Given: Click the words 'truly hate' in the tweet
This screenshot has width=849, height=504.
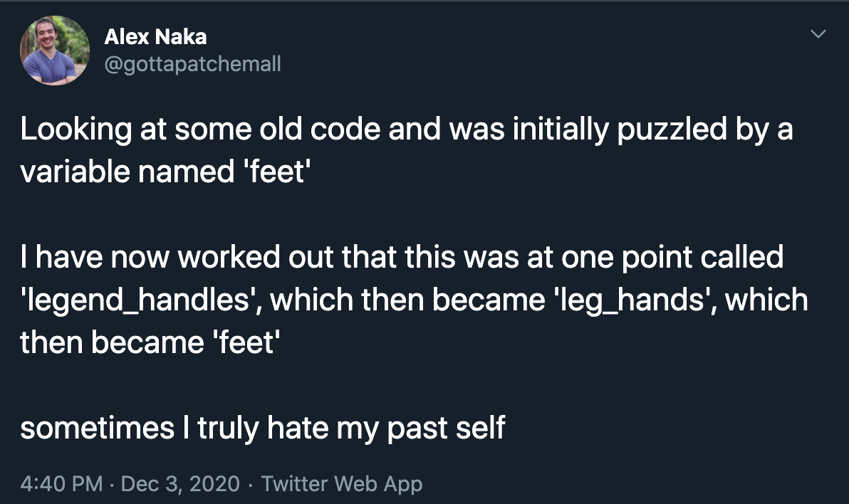Looking at the screenshot, I should (263, 429).
